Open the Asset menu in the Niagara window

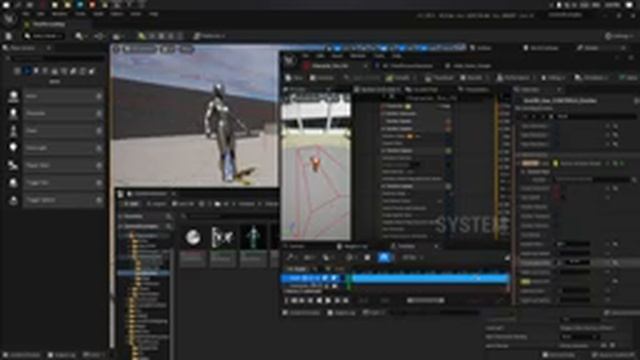tap(337, 55)
